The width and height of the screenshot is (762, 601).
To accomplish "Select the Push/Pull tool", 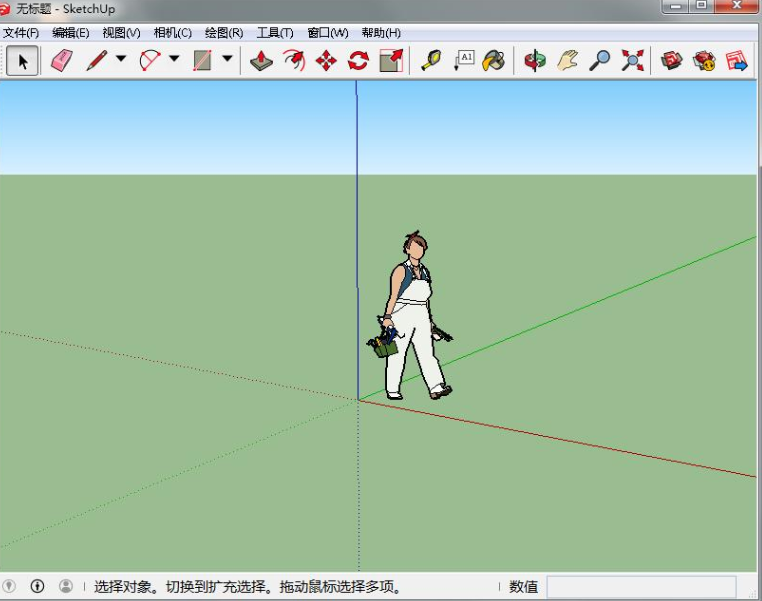I will (x=261, y=61).
